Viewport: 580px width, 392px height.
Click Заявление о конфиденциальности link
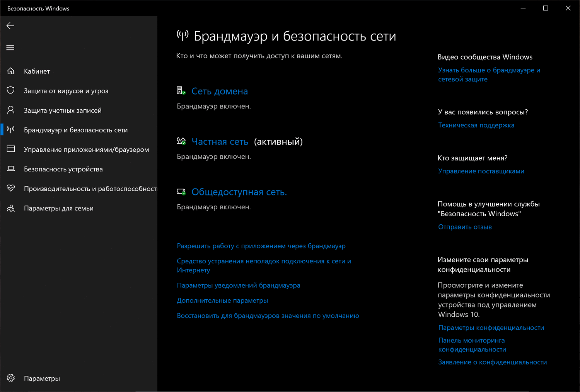click(x=493, y=362)
